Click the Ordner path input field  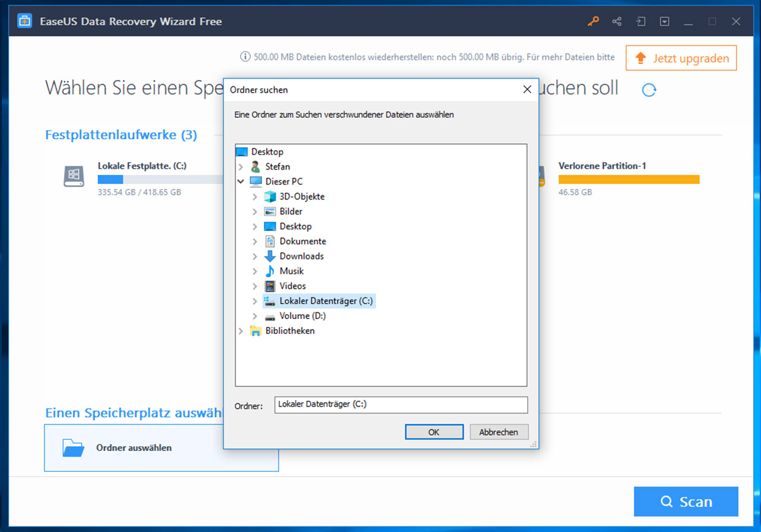pos(401,405)
